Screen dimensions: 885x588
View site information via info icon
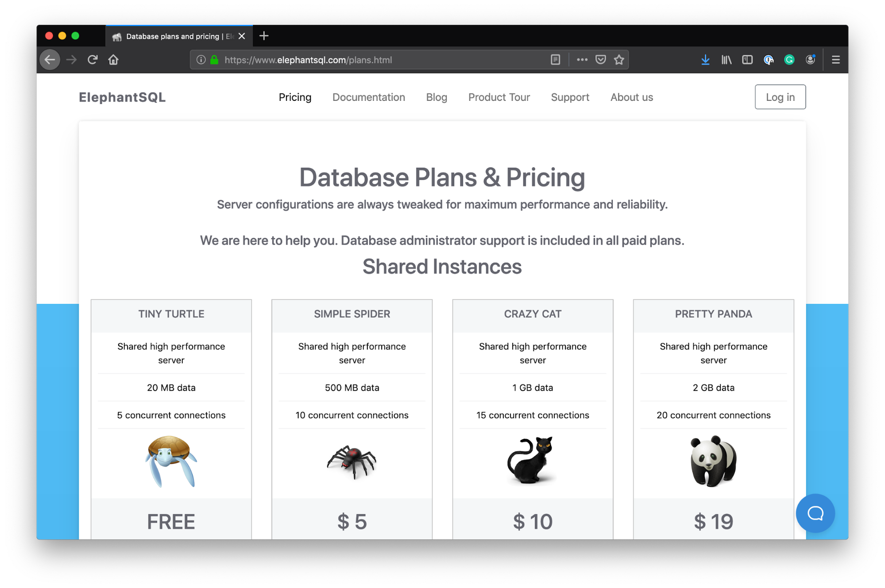click(x=201, y=60)
